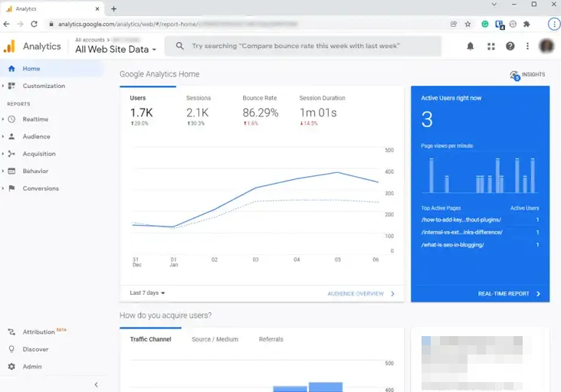Click the Home item in sidebar
Screen dimensions: 561x392
52,69
